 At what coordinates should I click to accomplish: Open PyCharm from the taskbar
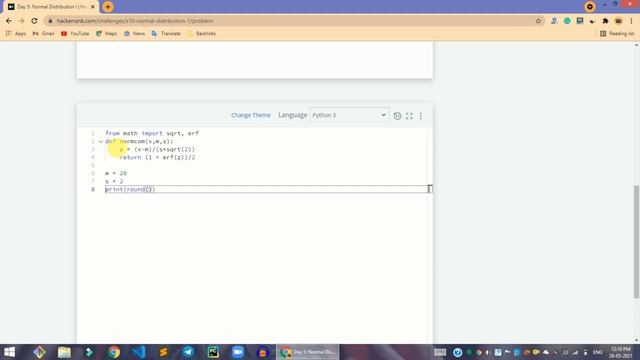213,352
